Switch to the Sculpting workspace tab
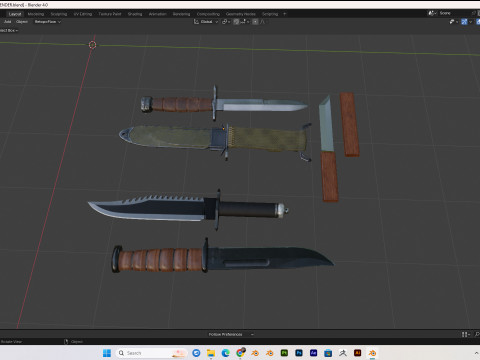Image resolution: width=480 pixels, height=360 pixels. tap(59, 14)
